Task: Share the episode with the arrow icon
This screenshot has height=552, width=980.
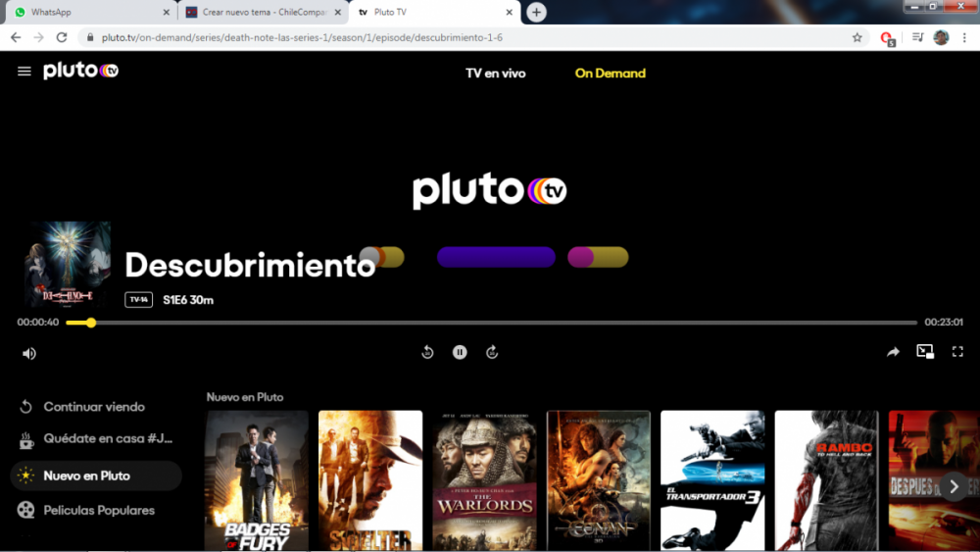Action: coord(893,352)
